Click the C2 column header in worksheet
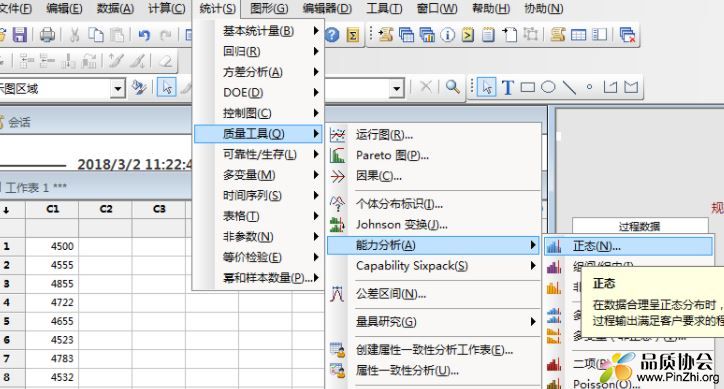The image size is (724, 389). tap(105, 209)
